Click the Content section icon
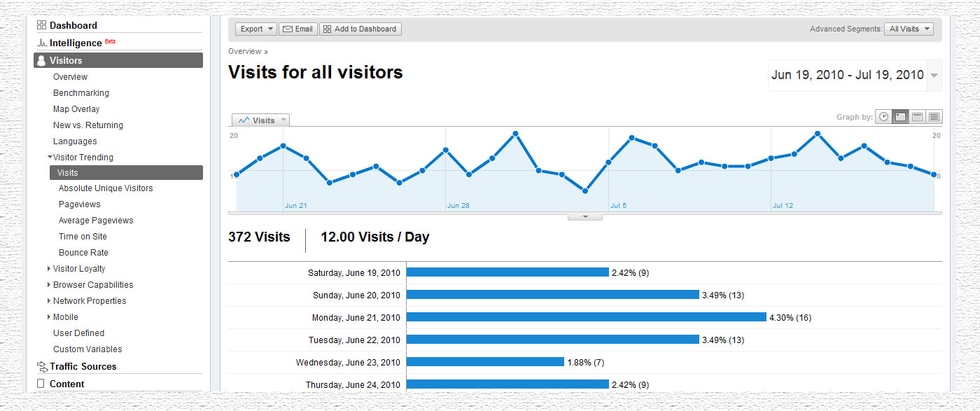The width and height of the screenshot is (980, 411). click(x=41, y=384)
